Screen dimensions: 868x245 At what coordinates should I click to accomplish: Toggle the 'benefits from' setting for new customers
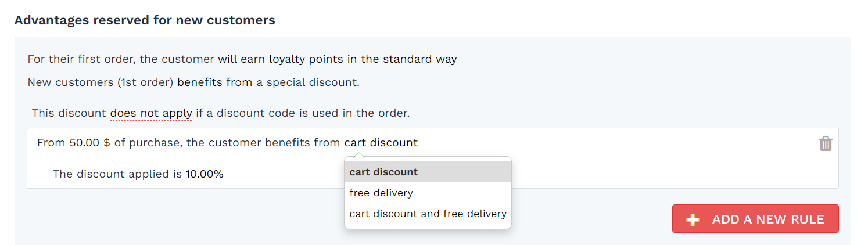point(214,82)
